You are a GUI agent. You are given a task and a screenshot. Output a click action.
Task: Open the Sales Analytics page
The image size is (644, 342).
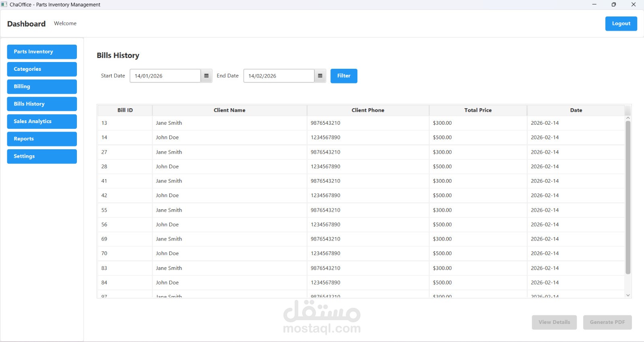pyautogui.click(x=42, y=122)
